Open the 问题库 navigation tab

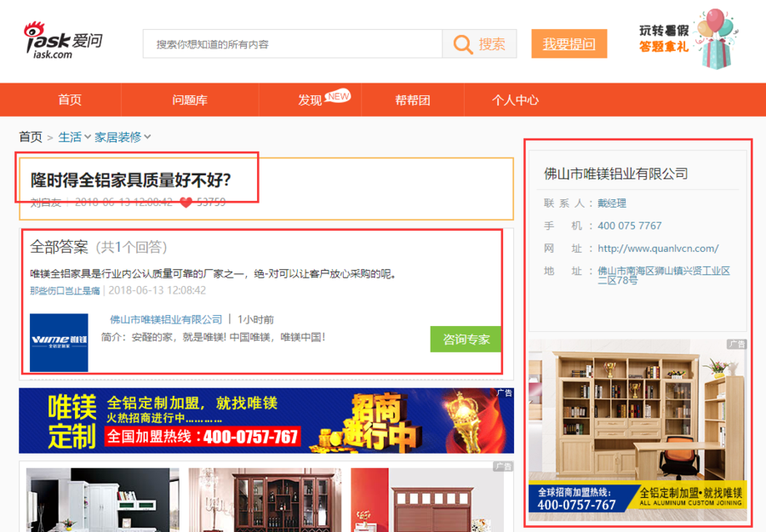tap(190, 100)
